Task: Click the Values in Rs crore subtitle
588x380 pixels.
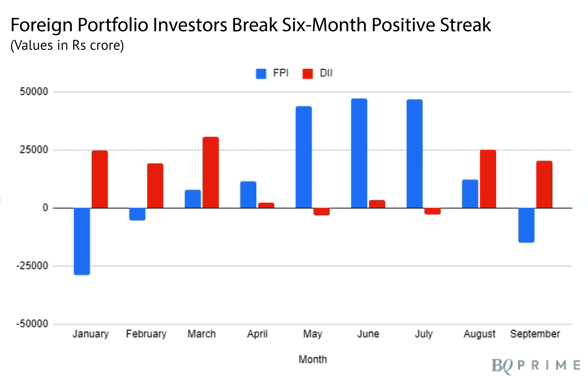Action: click(x=67, y=45)
